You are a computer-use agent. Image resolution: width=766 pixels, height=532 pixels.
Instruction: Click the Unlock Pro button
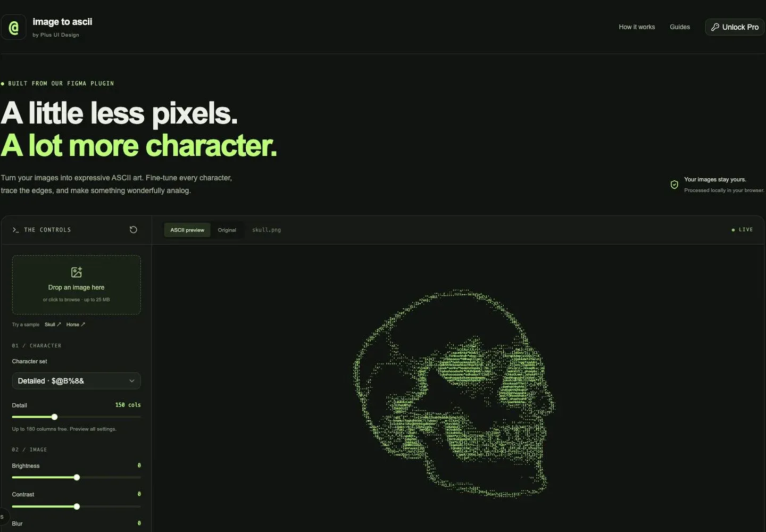point(735,27)
